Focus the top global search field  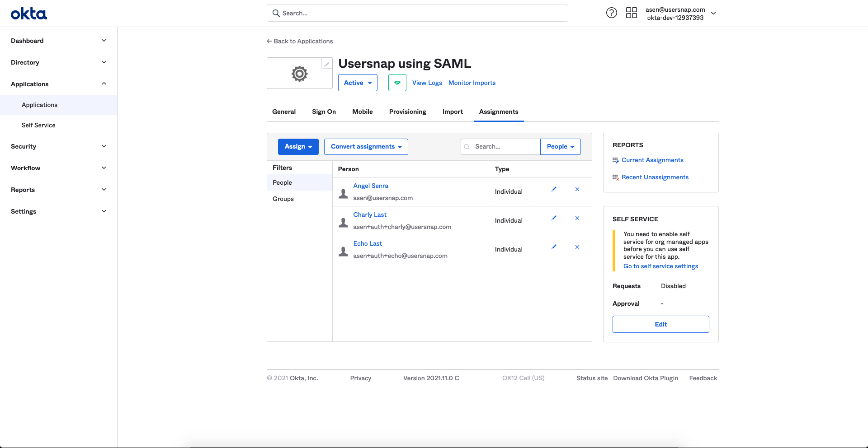coord(417,13)
